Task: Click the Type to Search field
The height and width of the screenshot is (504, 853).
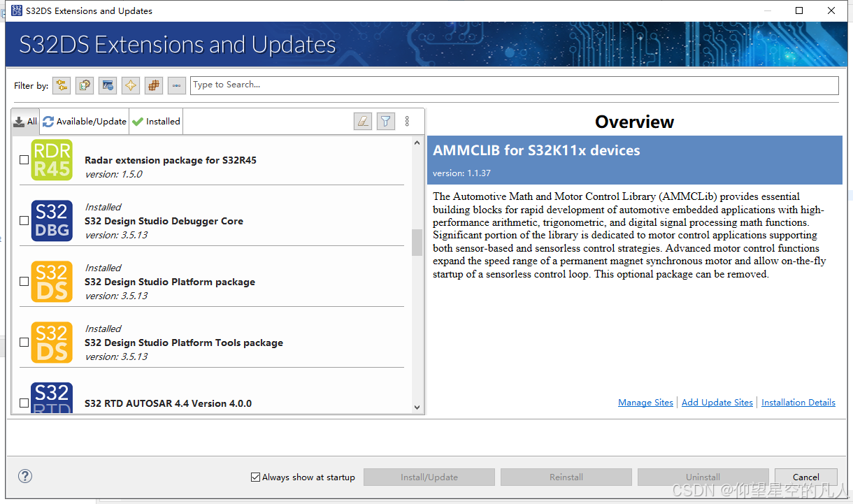Action: 514,85
